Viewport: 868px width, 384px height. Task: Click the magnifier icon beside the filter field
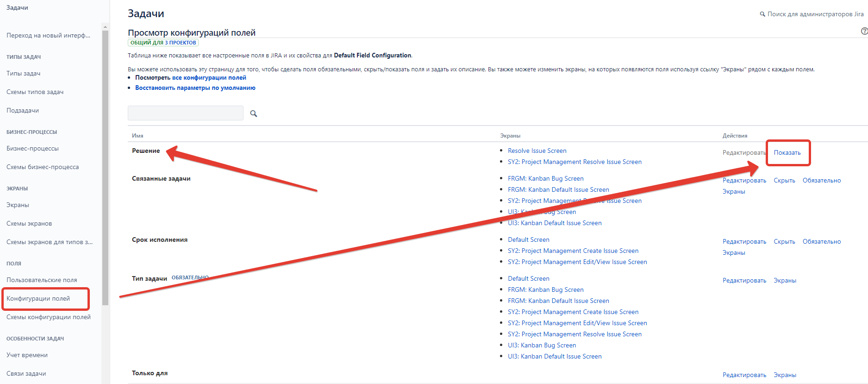(253, 113)
